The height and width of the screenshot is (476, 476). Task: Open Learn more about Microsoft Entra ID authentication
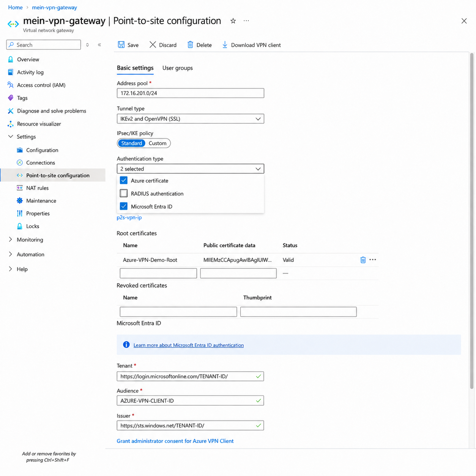189,345
